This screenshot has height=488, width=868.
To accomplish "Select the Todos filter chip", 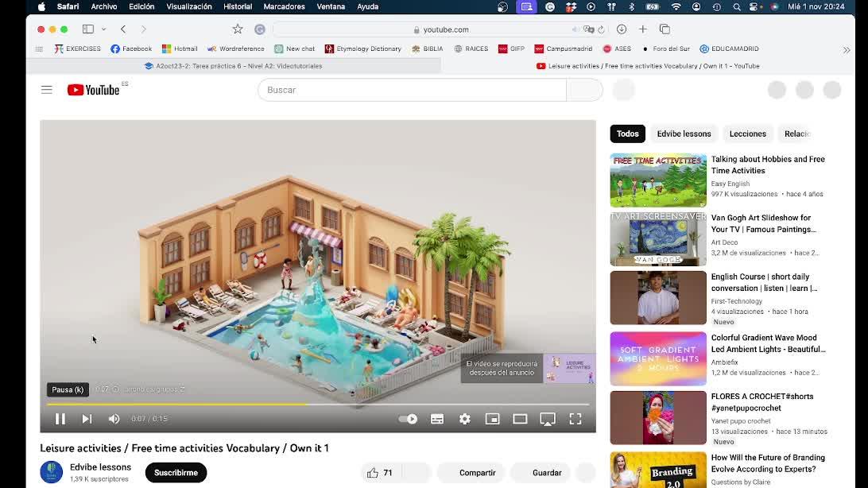I will [x=628, y=134].
